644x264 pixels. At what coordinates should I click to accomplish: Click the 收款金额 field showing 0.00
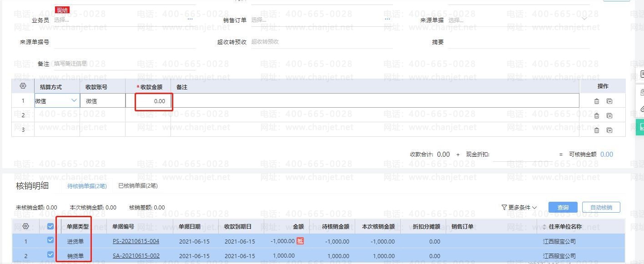pyautogui.click(x=153, y=101)
